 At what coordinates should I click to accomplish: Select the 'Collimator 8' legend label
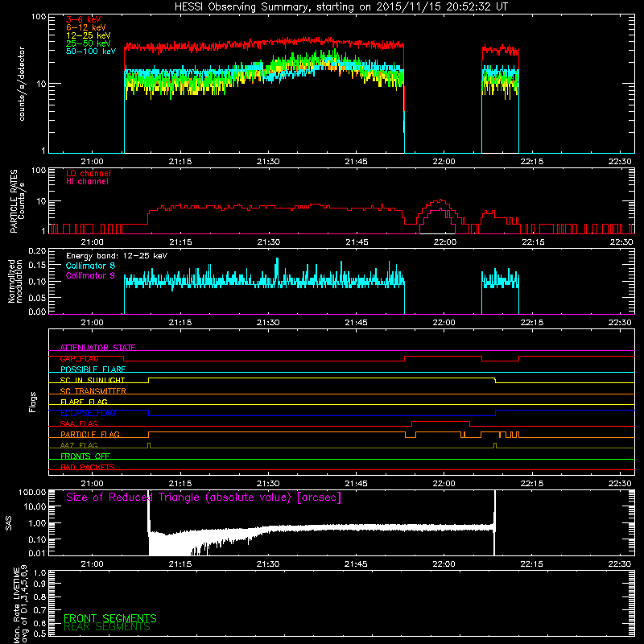coord(90,266)
